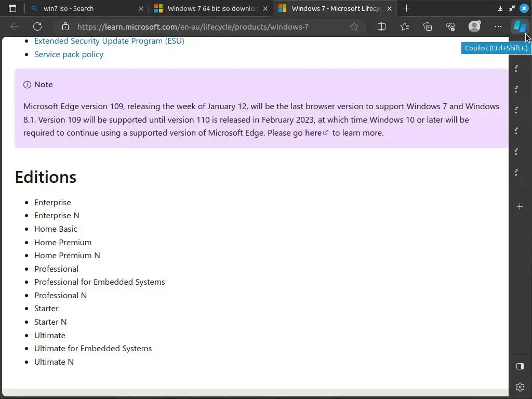Open a new tab
Image resolution: width=532 pixels, height=399 pixels.
[406, 8]
